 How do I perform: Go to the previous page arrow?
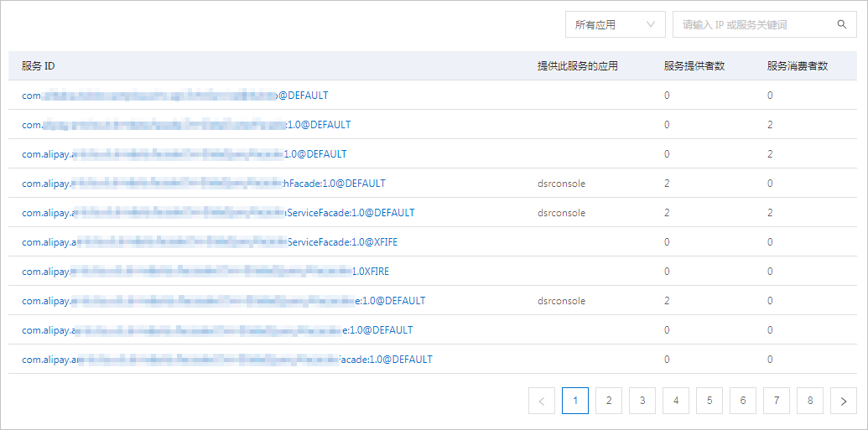(x=542, y=401)
